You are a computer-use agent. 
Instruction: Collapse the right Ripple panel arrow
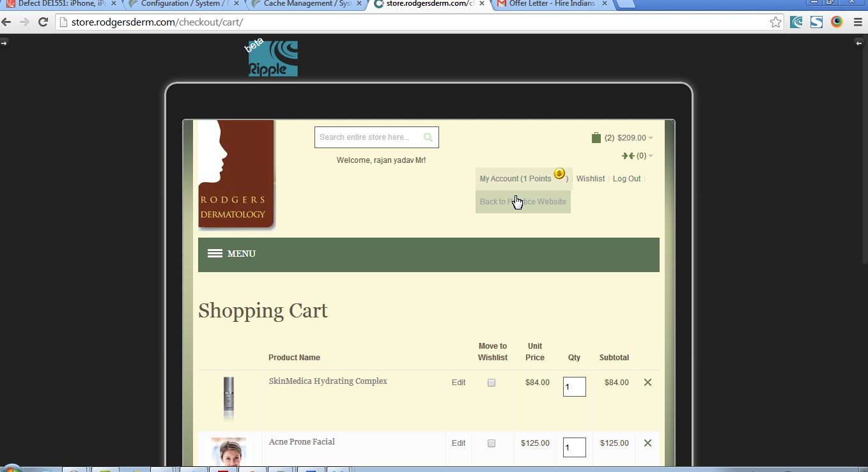[x=859, y=43]
